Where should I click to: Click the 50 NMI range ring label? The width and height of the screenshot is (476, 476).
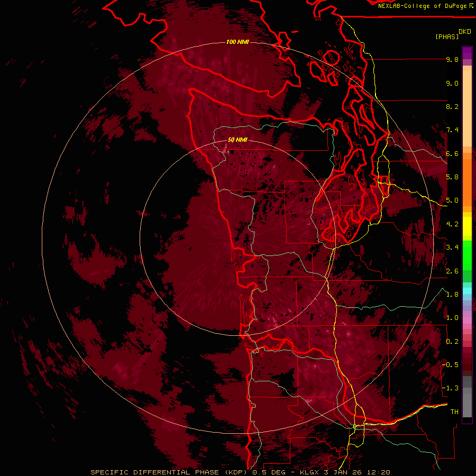(237, 140)
